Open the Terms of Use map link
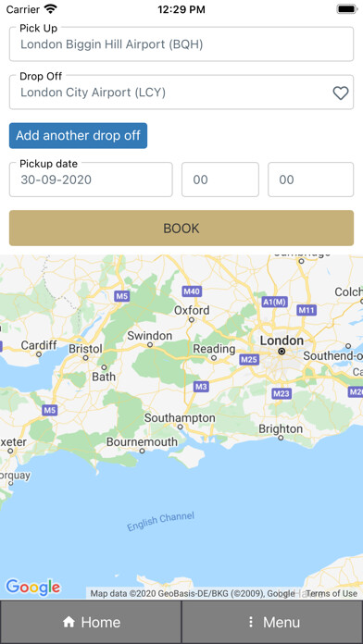This screenshot has height=644, width=363. coord(332,593)
